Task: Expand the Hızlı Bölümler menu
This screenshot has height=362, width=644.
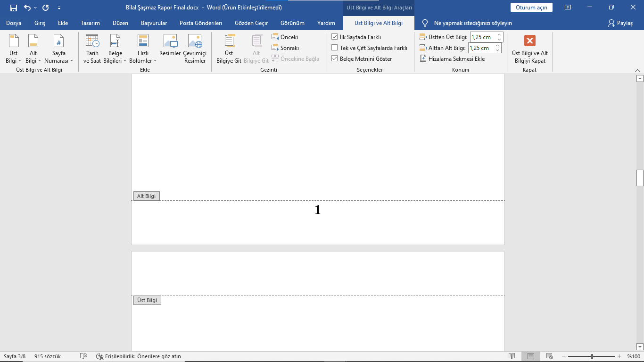Action: pyautogui.click(x=143, y=49)
